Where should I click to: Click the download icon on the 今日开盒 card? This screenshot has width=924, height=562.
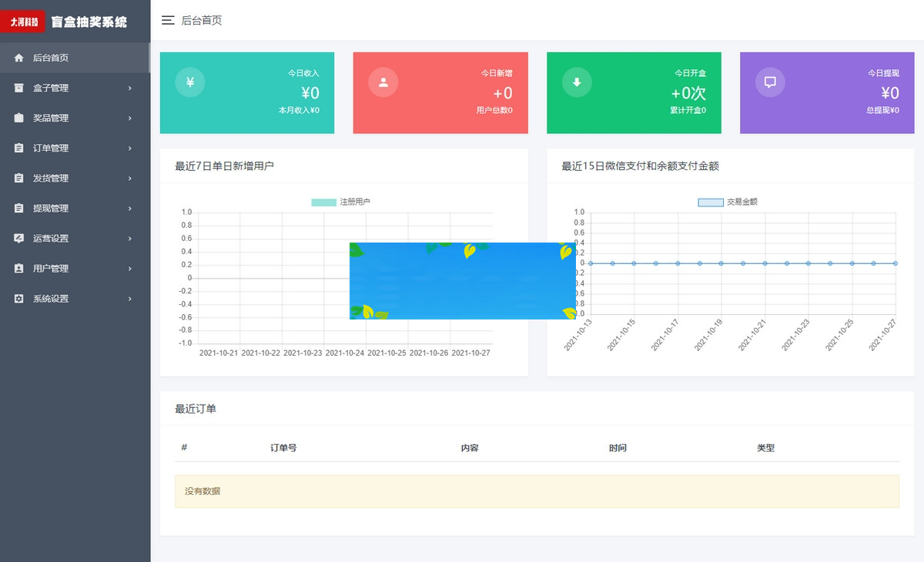[577, 82]
